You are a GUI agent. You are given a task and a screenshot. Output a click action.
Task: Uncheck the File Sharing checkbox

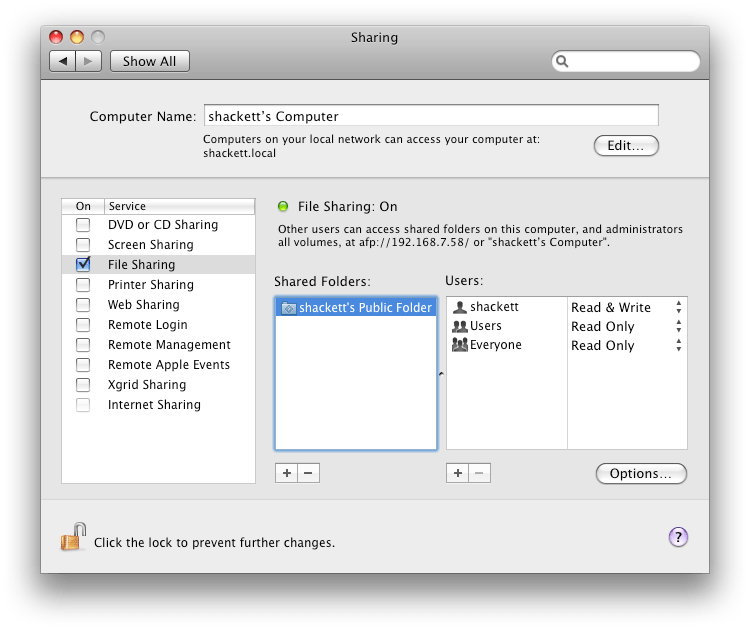coord(83,265)
